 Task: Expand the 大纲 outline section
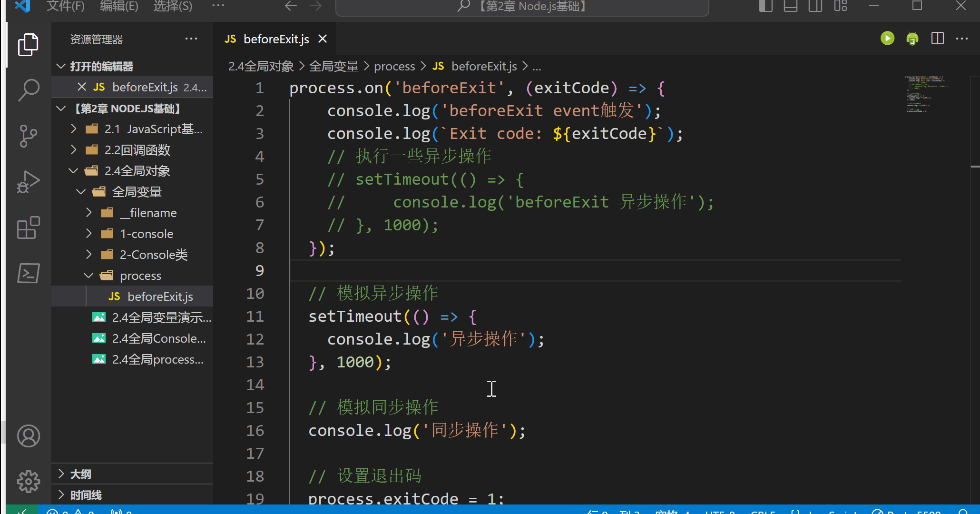(60, 474)
